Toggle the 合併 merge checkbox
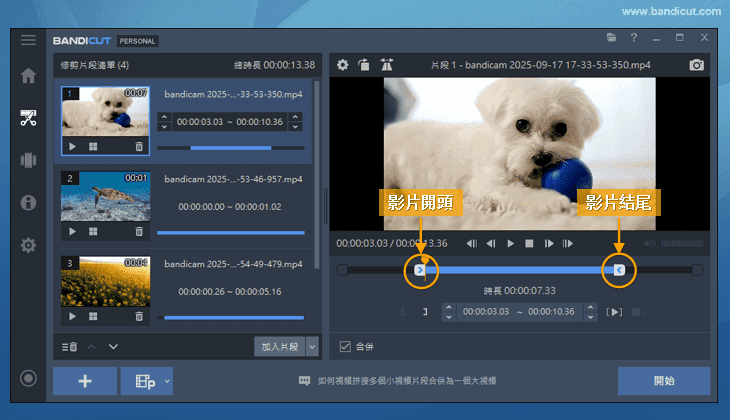The height and width of the screenshot is (420, 730). tap(346, 347)
